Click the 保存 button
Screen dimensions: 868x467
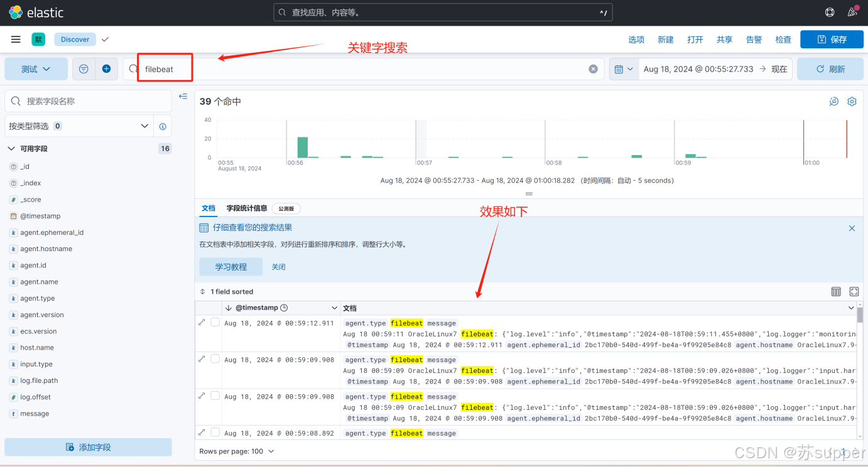[x=832, y=40]
